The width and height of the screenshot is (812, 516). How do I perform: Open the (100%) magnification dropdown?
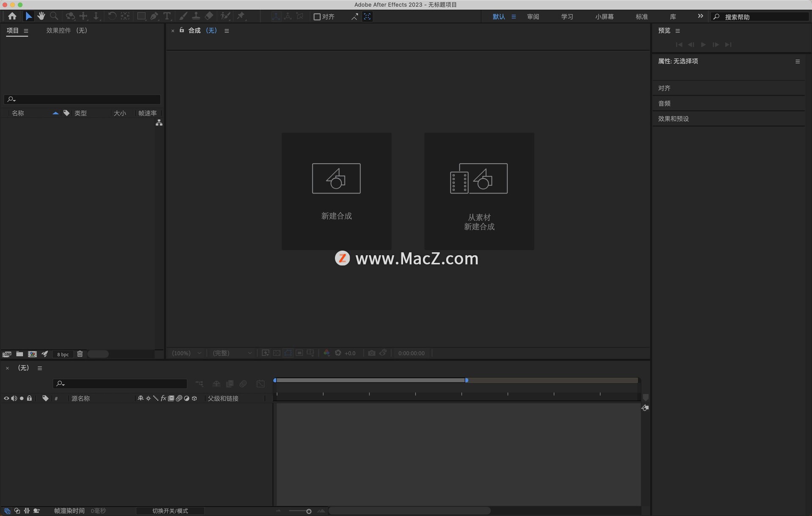click(187, 353)
